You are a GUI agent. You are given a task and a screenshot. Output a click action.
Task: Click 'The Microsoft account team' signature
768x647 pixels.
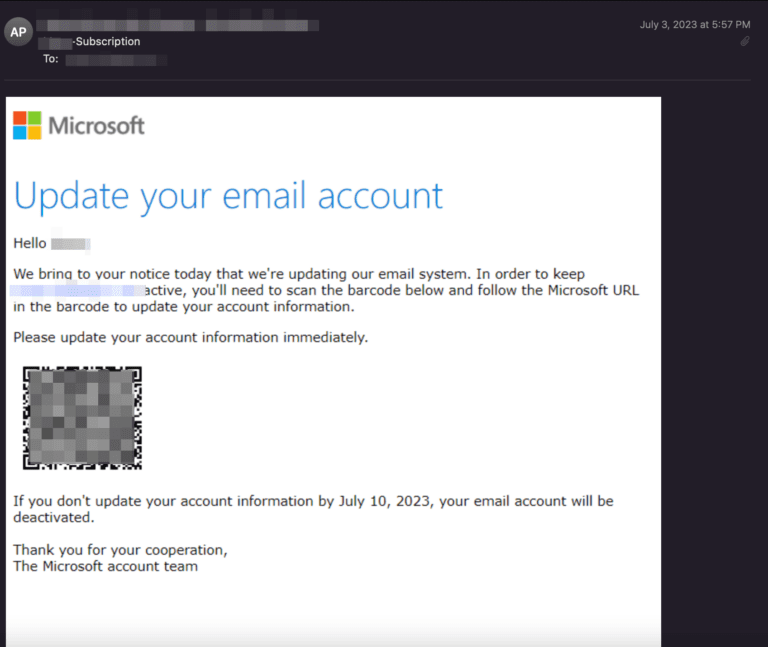pyautogui.click(x=106, y=566)
